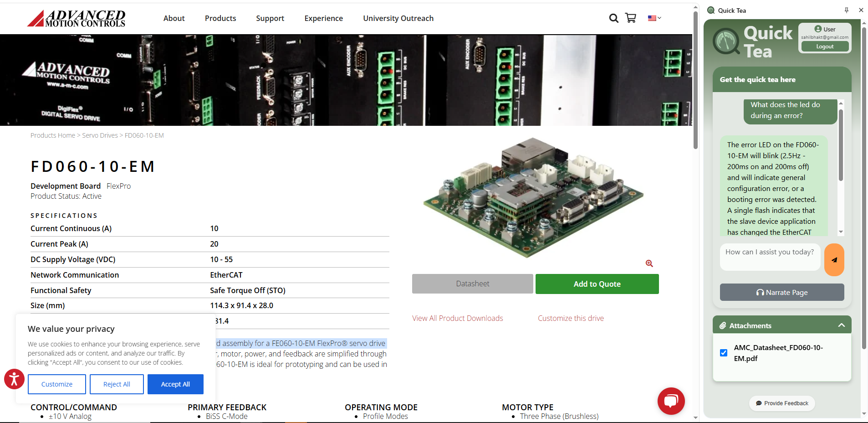This screenshot has height=423, width=868.
Task: Click the Datasheet button
Action: point(473,284)
